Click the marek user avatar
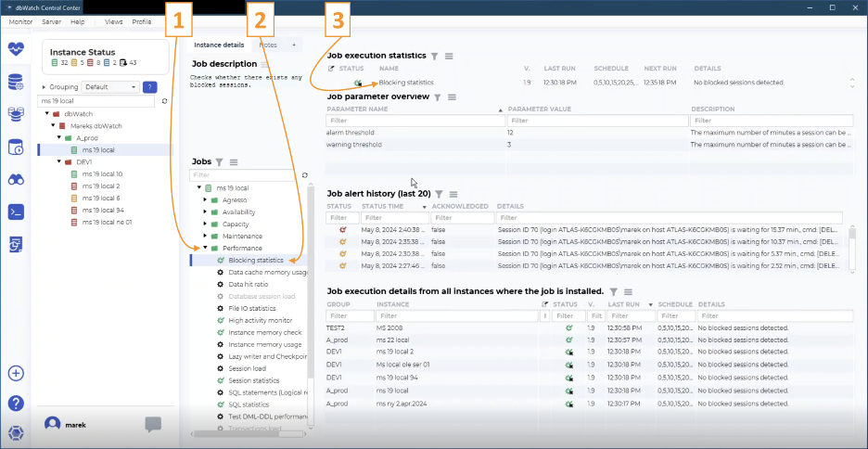 [x=52, y=425]
